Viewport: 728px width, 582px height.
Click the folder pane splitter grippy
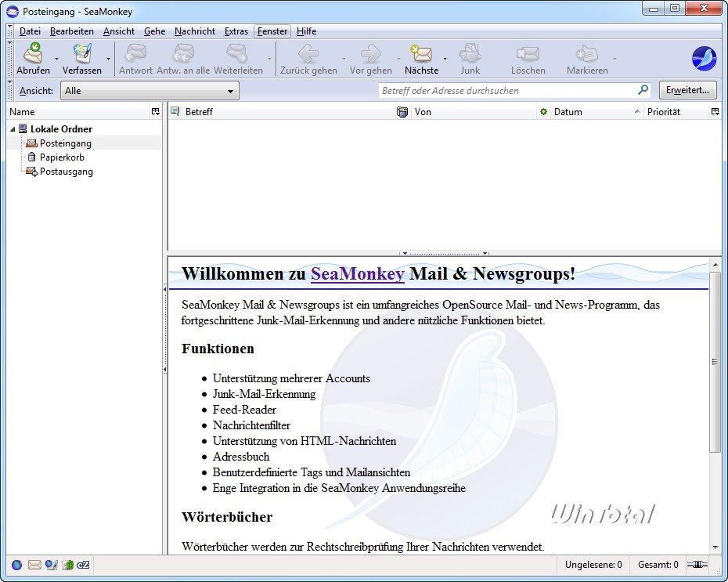pyautogui.click(x=165, y=329)
